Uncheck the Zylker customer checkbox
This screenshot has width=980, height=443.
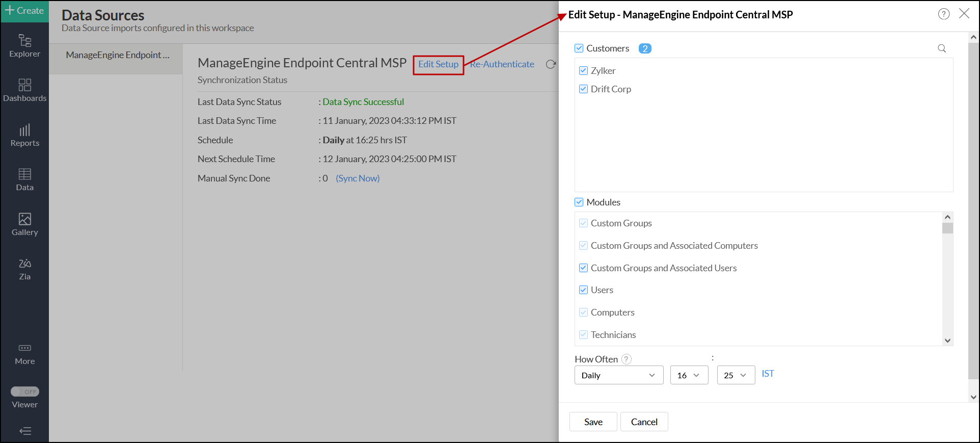[584, 71]
